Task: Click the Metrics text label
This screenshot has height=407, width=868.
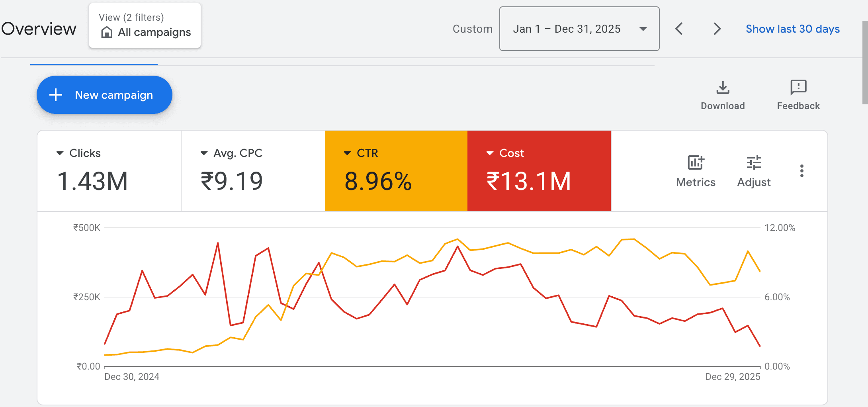Action: [x=696, y=182]
